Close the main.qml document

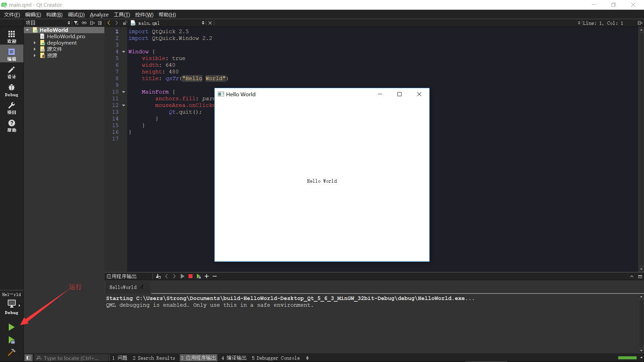210,23
